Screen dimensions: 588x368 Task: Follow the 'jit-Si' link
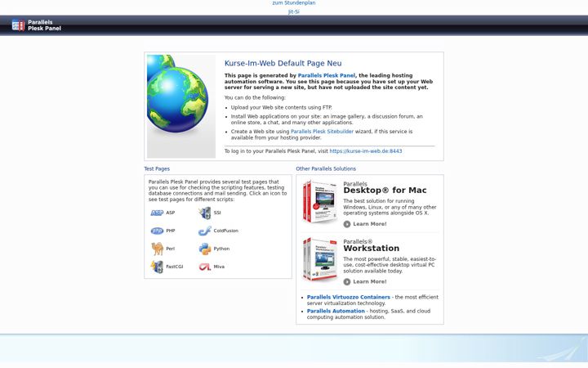coord(294,11)
